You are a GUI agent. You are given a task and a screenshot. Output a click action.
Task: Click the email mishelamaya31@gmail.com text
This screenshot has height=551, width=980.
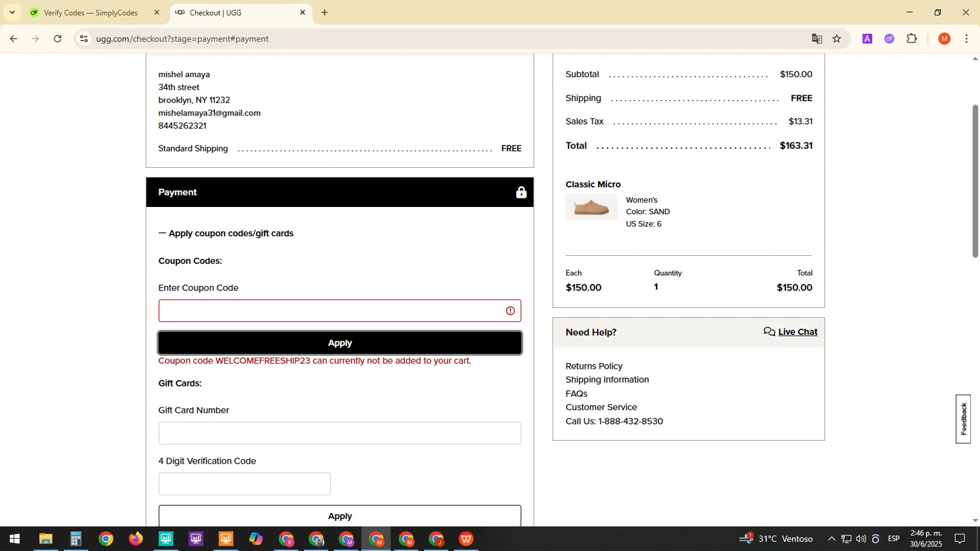click(209, 113)
